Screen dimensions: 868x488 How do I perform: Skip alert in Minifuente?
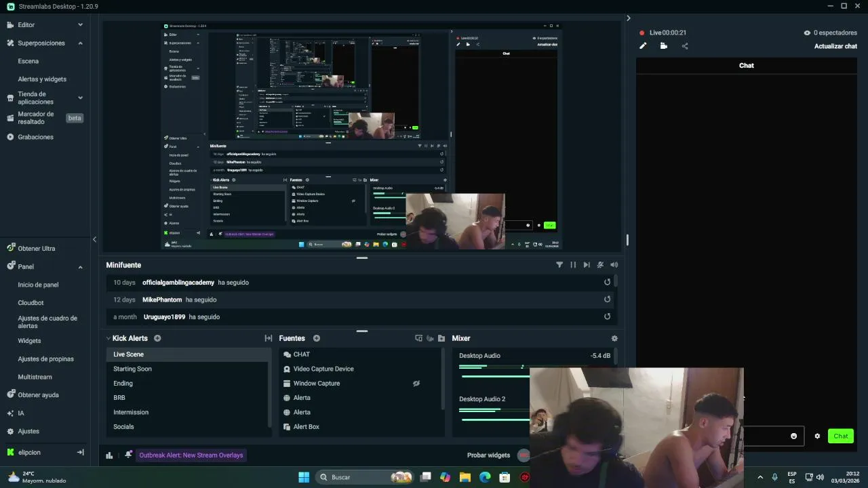click(587, 265)
